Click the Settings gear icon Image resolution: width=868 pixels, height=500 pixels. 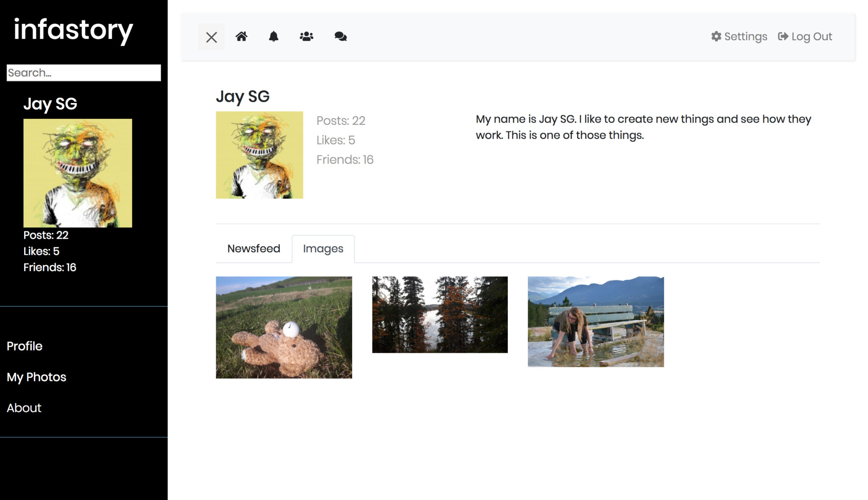(x=716, y=36)
